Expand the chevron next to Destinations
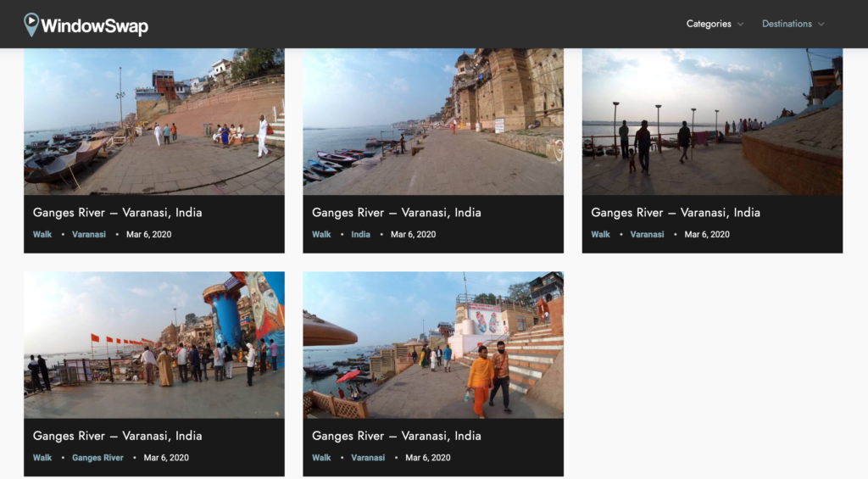 click(x=821, y=25)
